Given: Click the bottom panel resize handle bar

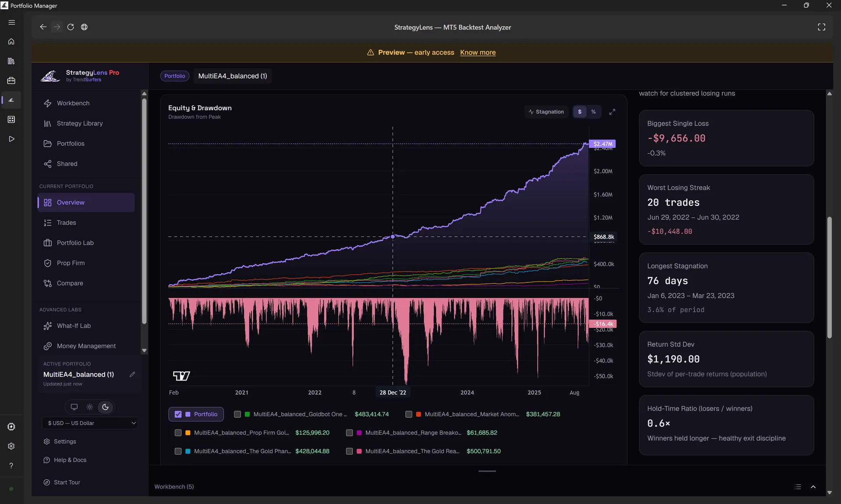Looking at the screenshot, I should pos(487,471).
